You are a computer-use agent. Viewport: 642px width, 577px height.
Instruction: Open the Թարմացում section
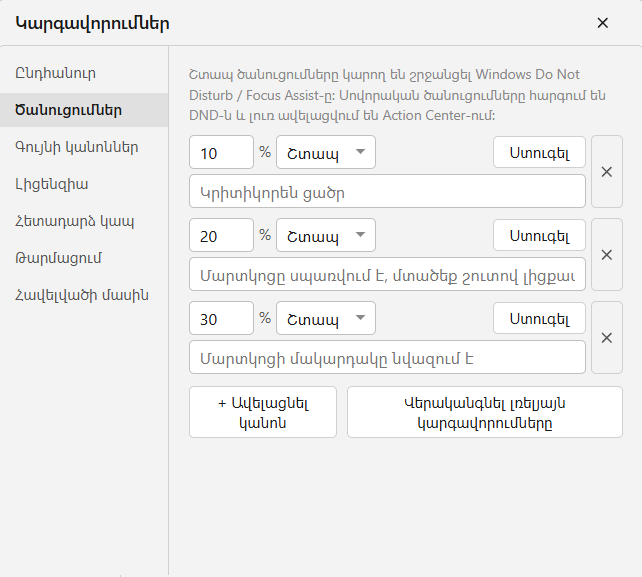pyautogui.click(x=84, y=258)
